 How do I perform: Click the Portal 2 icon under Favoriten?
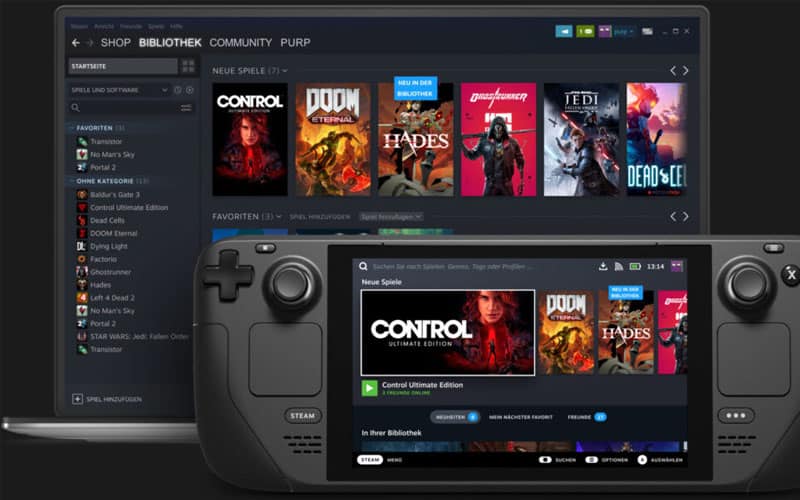pyautogui.click(x=82, y=167)
